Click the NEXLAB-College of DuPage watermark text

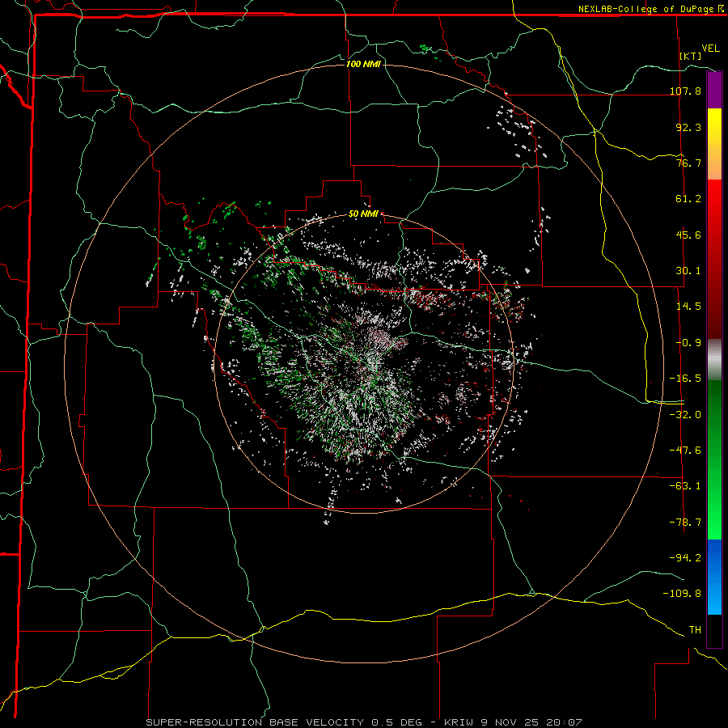[x=645, y=9]
